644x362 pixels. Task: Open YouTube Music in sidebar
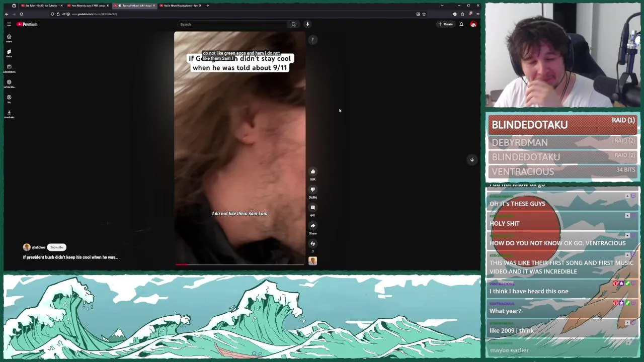pyautogui.click(x=9, y=83)
